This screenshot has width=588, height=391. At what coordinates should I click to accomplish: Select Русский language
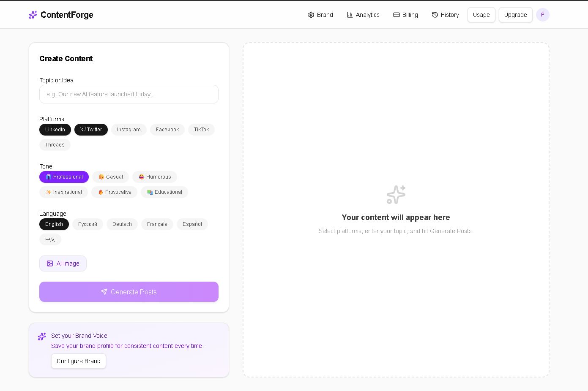coord(88,224)
